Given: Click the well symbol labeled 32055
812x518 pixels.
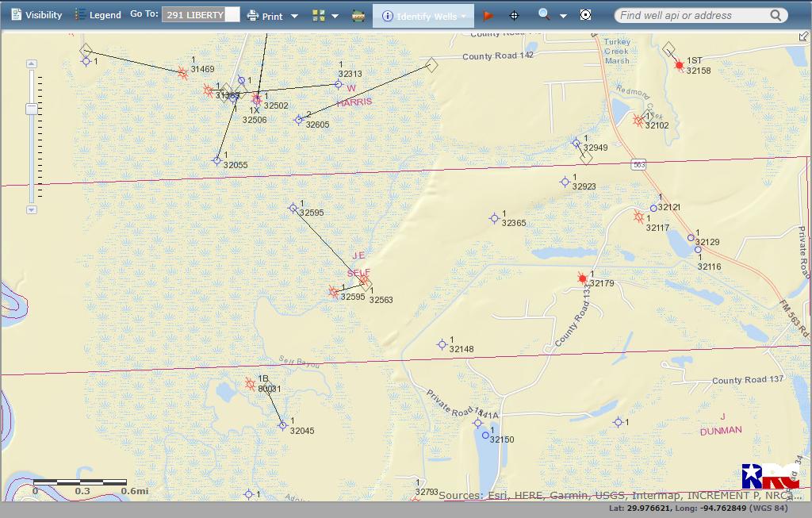Looking at the screenshot, I should pos(217,160).
